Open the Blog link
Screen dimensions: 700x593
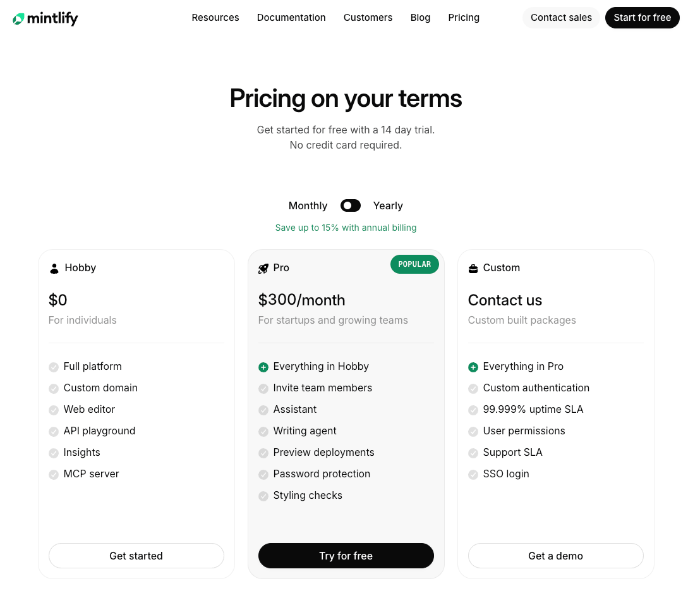click(x=420, y=18)
